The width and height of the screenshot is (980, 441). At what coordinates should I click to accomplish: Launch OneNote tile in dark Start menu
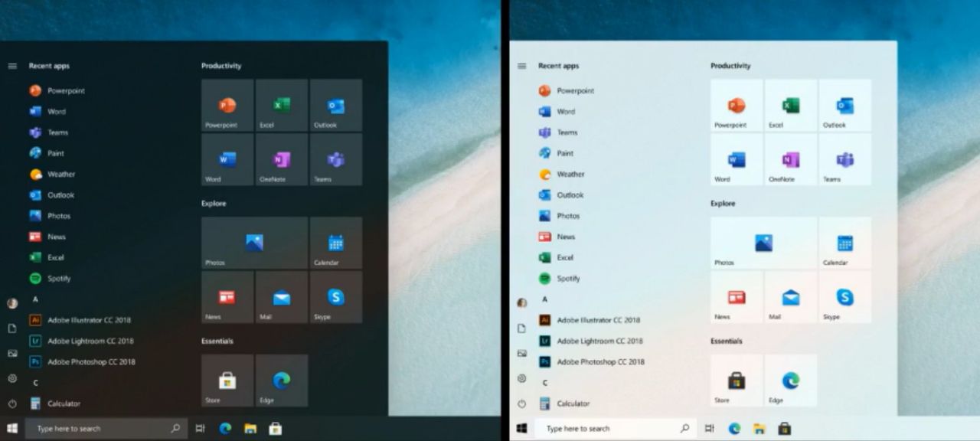[x=282, y=159]
